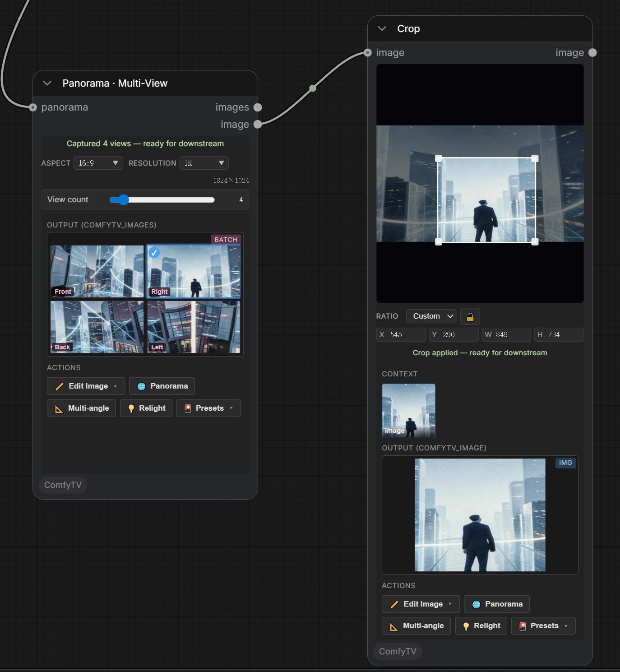Open the ASPECT 16:9 dropdown

point(98,163)
